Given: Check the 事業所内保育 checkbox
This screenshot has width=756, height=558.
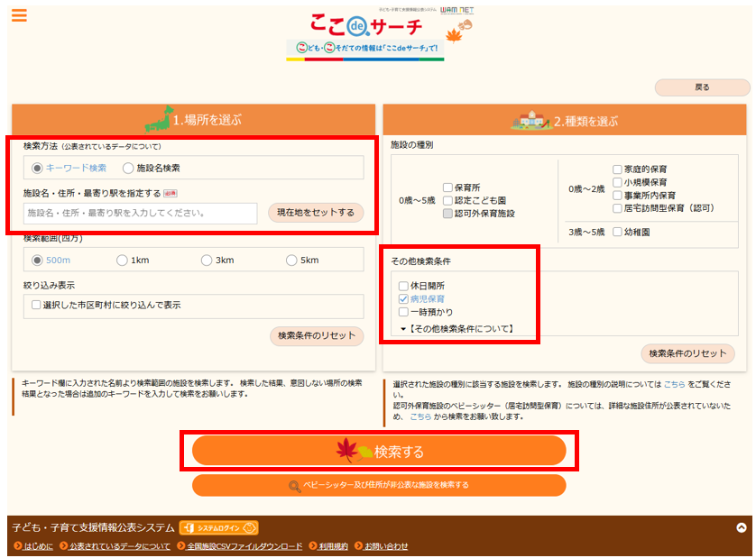Looking at the screenshot, I should click(x=617, y=195).
